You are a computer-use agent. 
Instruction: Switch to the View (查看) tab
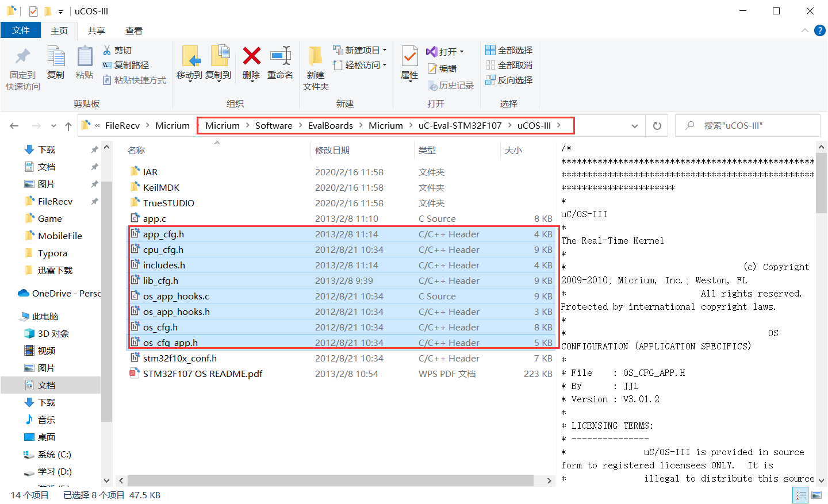click(134, 30)
